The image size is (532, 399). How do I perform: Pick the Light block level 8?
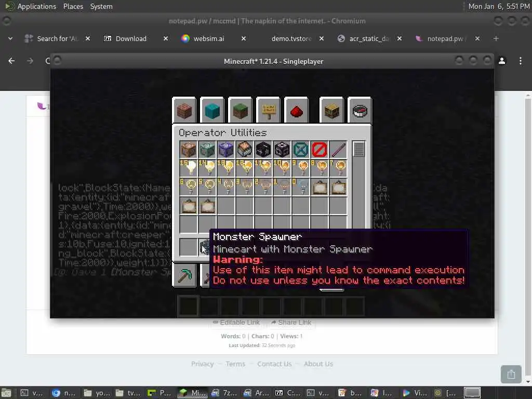click(x=320, y=168)
